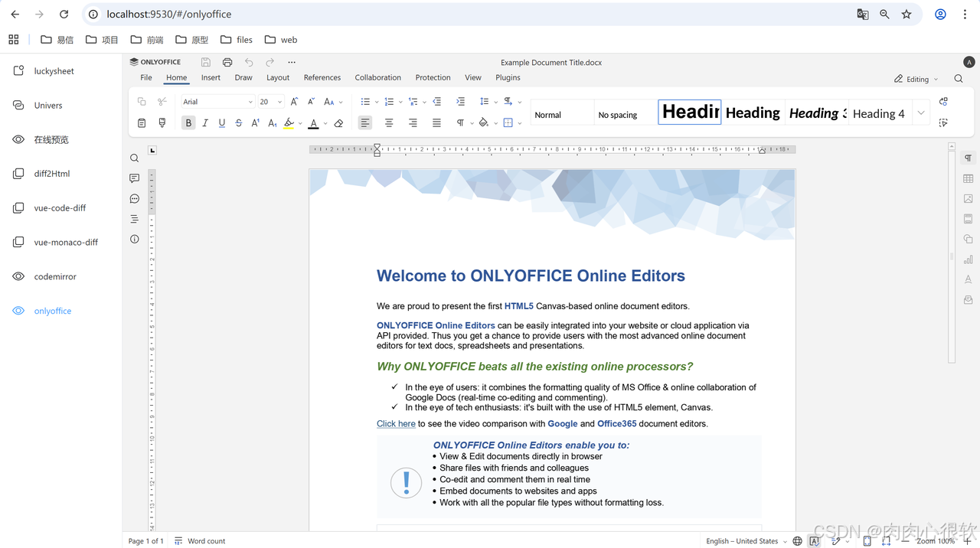Toggle Italic formatting

tap(205, 122)
